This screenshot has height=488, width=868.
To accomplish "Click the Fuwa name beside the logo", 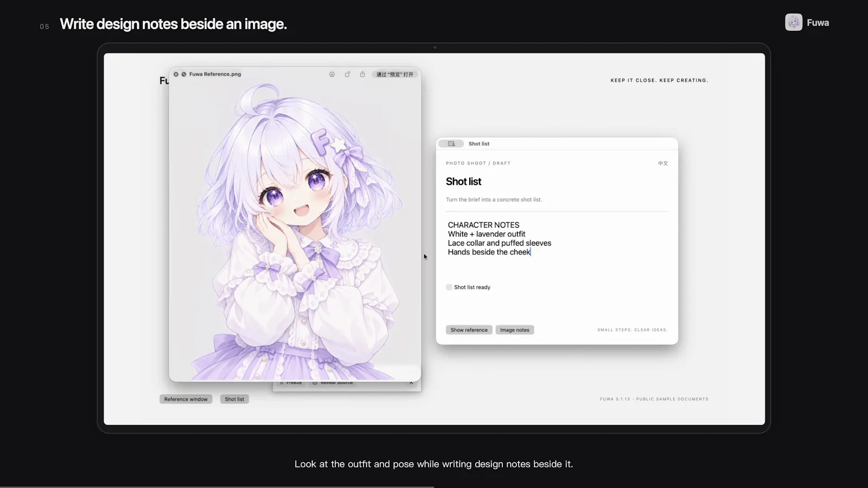I will pos(818,23).
